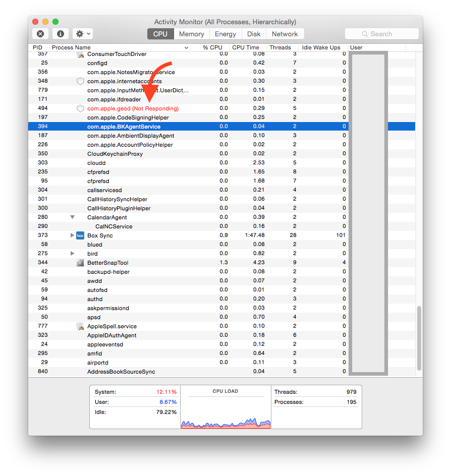Select the CalNCService child process
This screenshot has width=451, height=476.
[221, 226]
